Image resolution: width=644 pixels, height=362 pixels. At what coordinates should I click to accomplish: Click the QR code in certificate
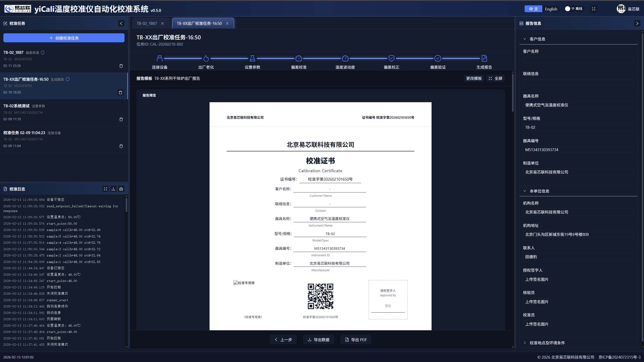pos(320,296)
